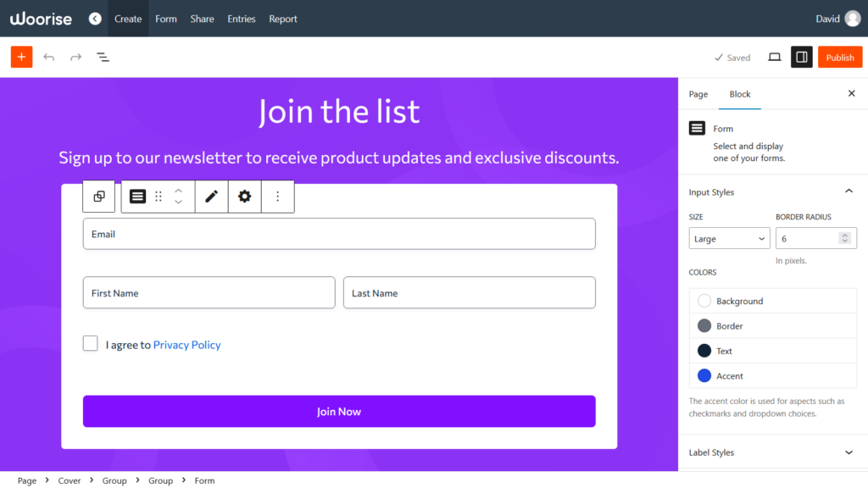Open the form block settings gear
The width and height of the screenshot is (868, 488).
[x=244, y=196]
